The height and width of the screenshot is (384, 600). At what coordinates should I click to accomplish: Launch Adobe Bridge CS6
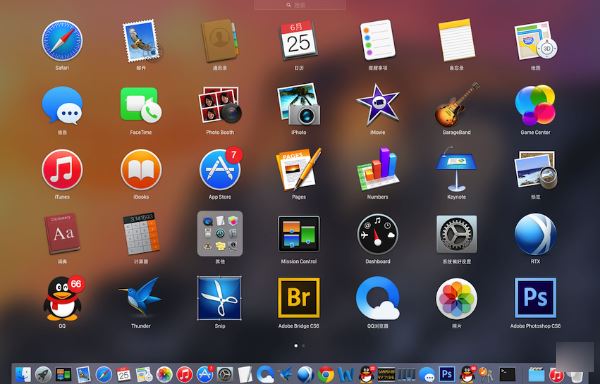click(x=299, y=298)
